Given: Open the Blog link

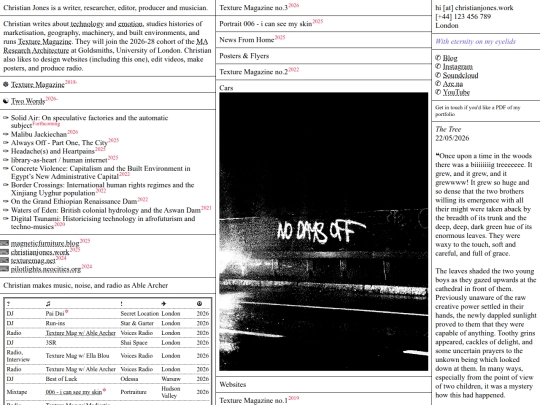Looking at the screenshot, I should pos(450,58).
